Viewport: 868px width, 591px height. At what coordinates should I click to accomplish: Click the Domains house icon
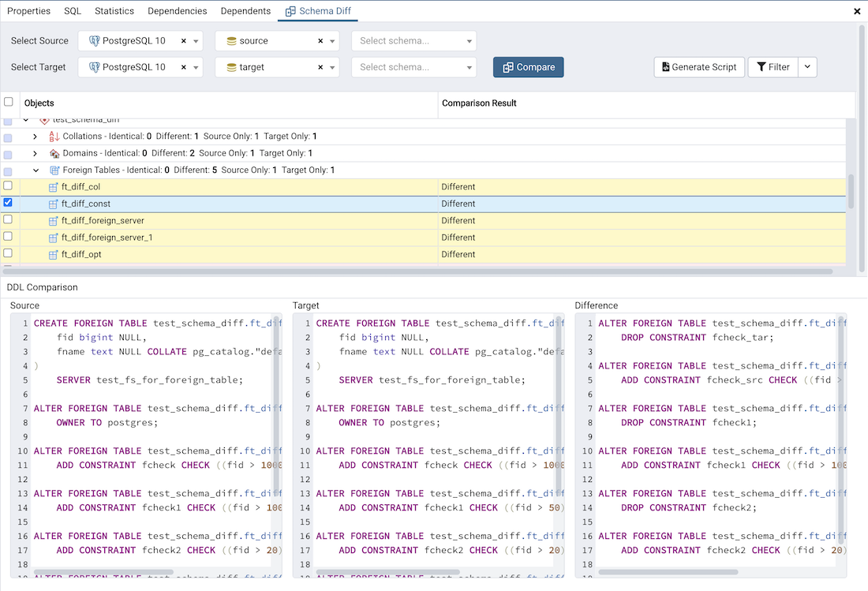(x=54, y=153)
